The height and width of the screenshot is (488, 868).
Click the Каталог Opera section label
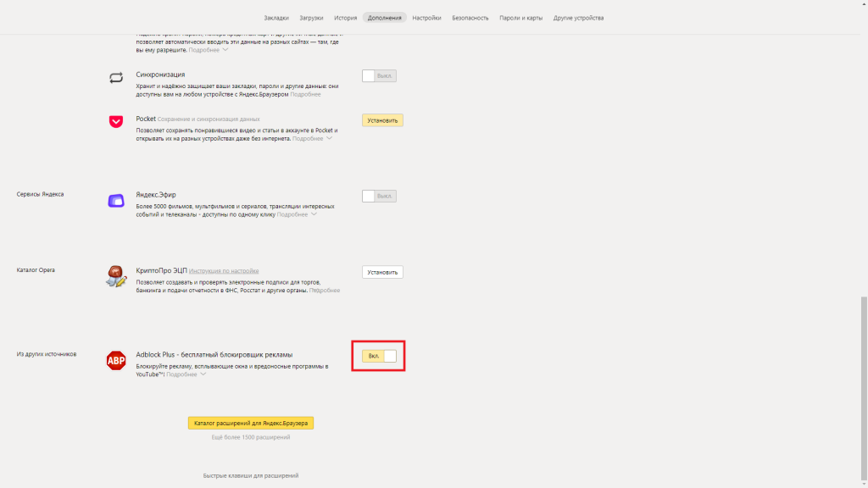36,270
